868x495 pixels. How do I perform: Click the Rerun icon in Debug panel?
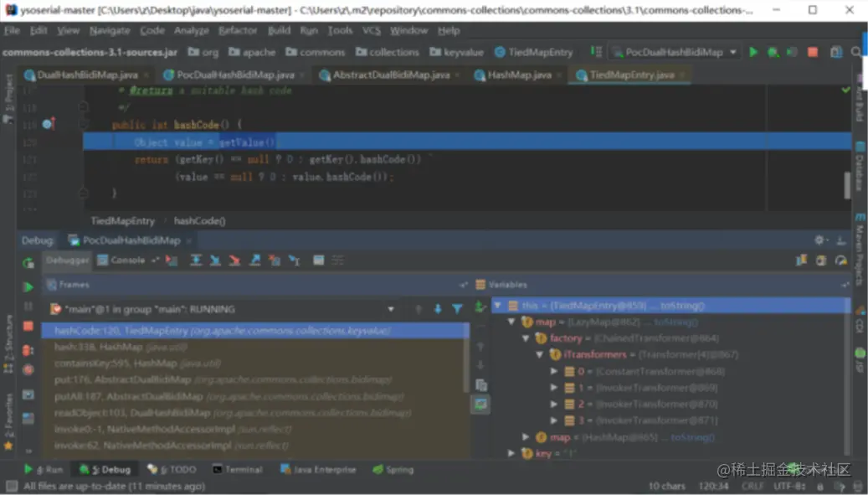tap(28, 263)
